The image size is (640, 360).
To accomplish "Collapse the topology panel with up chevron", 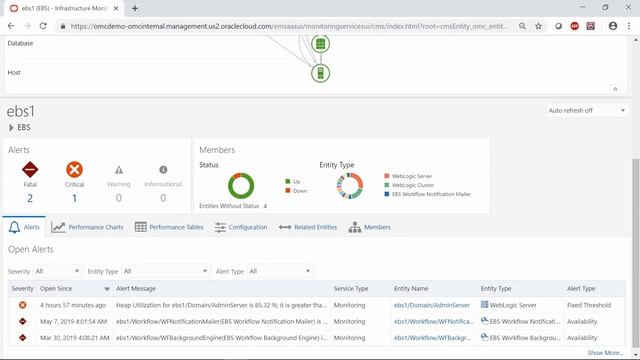I will pos(615,89).
